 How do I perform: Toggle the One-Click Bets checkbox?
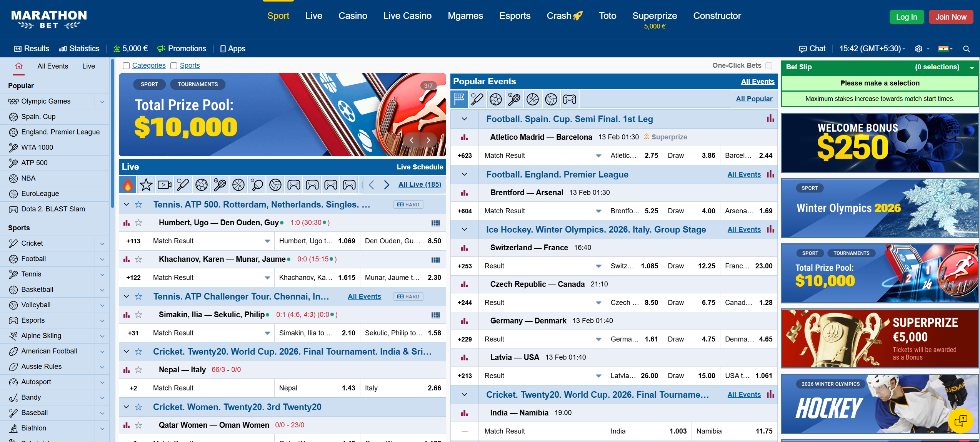point(768,66)
